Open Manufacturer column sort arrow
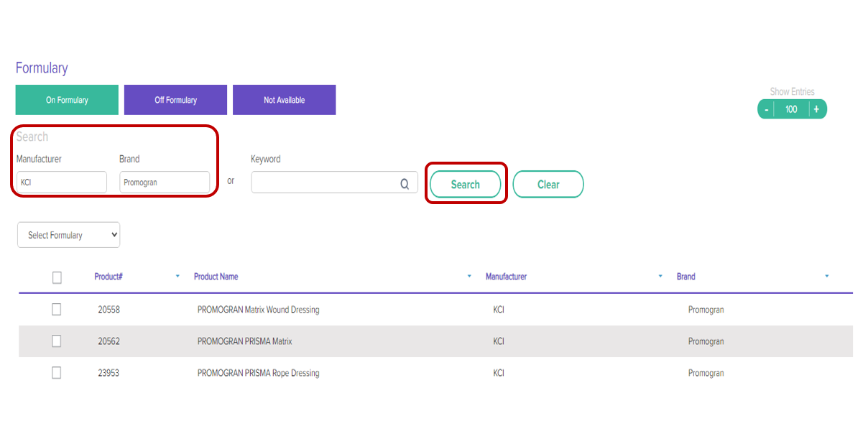 coord(660,277)
